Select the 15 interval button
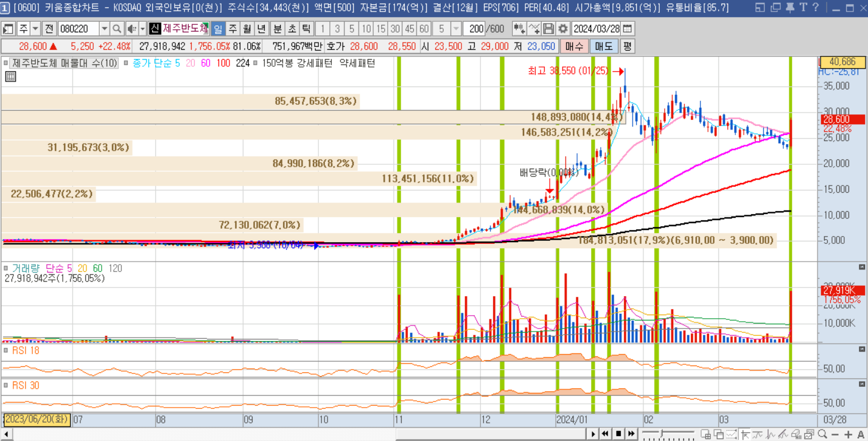 pos(380,29)
